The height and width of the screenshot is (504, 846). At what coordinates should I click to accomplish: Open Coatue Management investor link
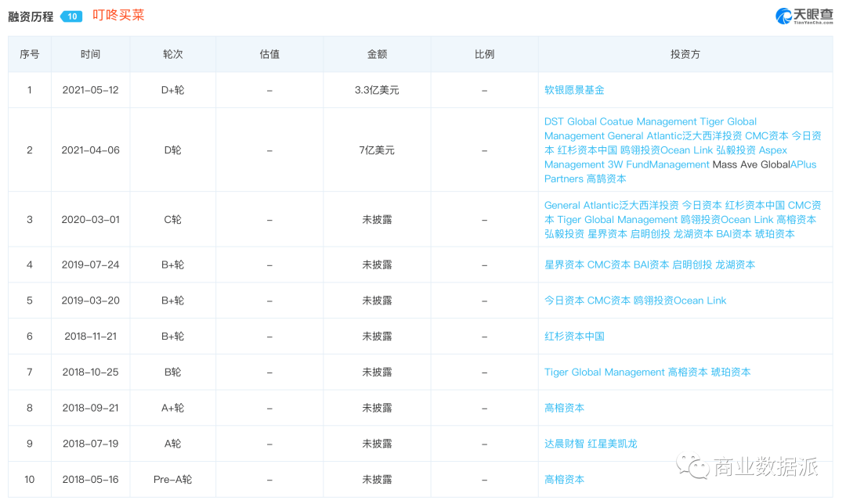click(x=648, y=122)
